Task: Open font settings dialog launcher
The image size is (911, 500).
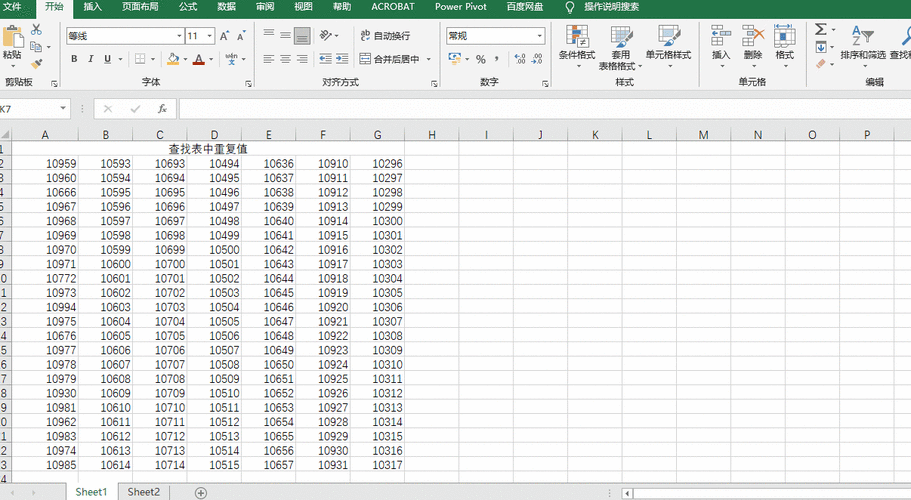Action: pyautogui.click(x=248, y=84)
